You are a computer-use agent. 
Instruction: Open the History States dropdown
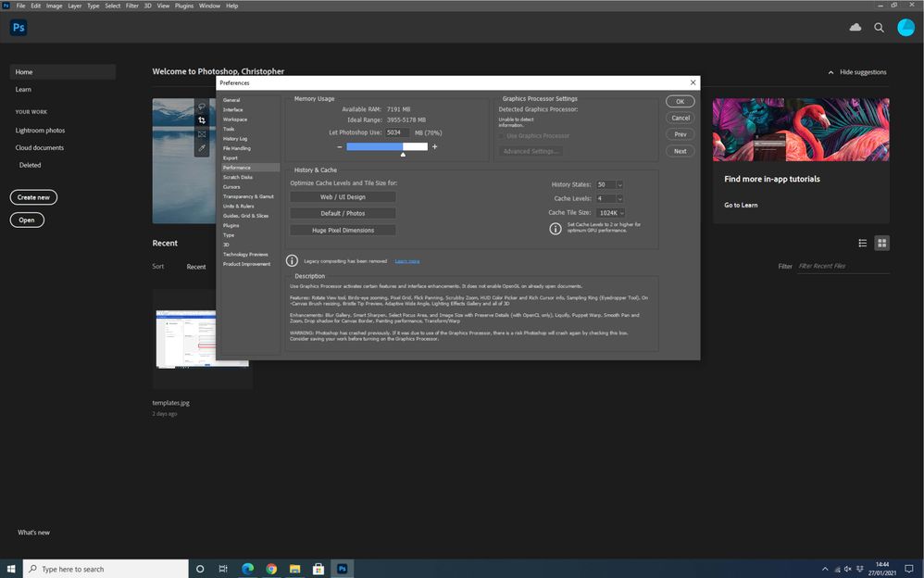pos(618,184)
